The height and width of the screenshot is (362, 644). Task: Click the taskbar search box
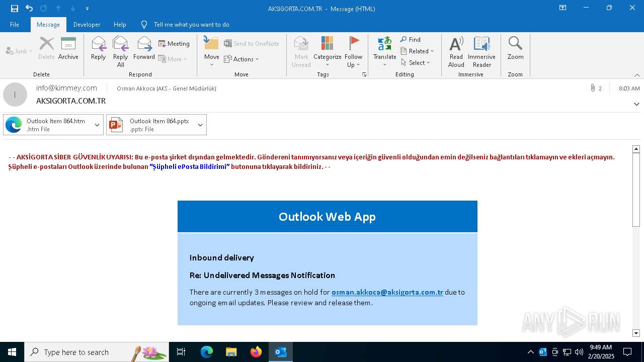point(97,352)
